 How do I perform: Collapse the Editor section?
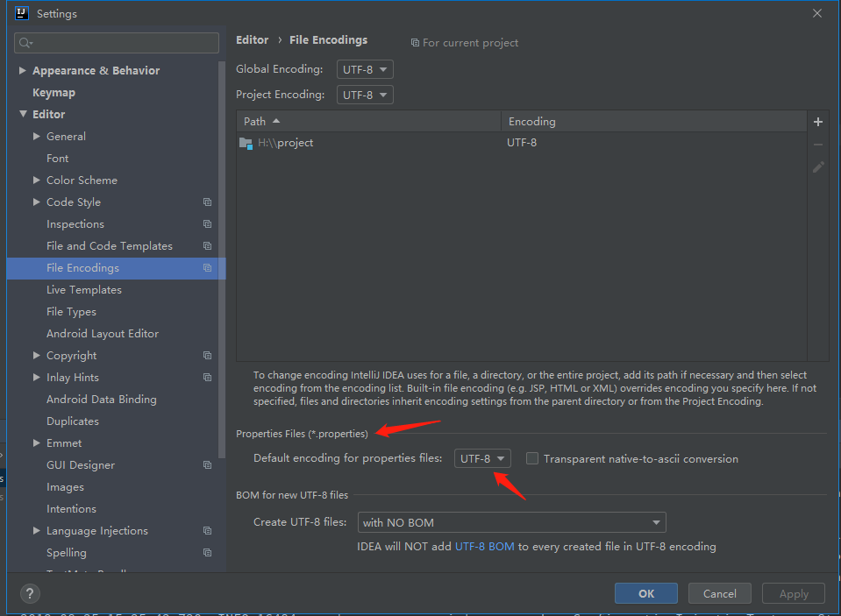pos(23,114)
